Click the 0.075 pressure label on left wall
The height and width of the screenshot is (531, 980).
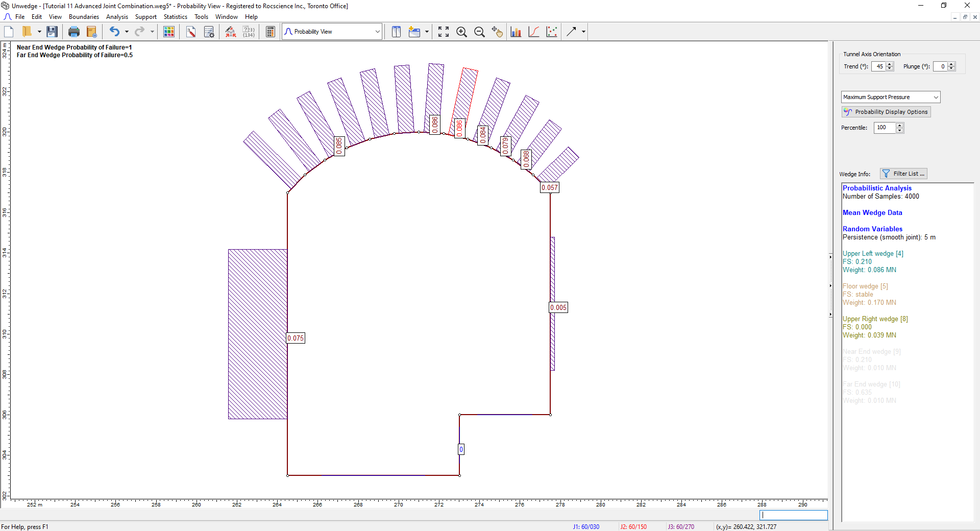tap(296, 338)
